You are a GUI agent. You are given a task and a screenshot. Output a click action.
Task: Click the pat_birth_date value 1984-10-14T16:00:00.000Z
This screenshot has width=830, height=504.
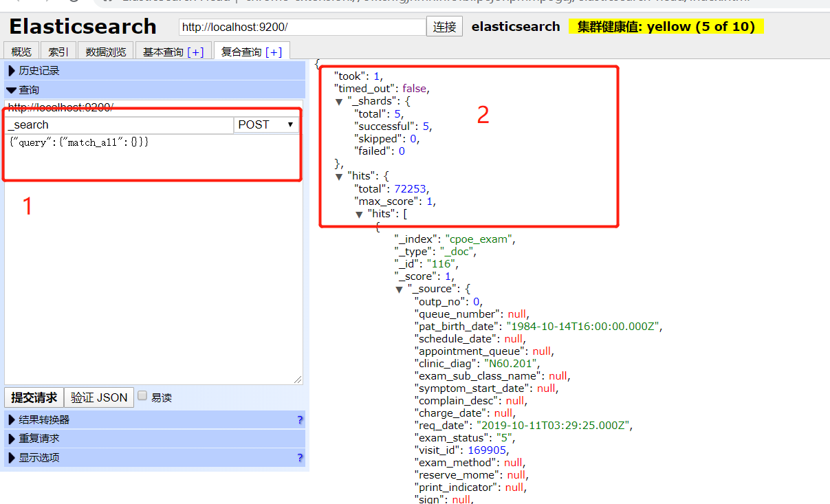click(x=584, y=326)
